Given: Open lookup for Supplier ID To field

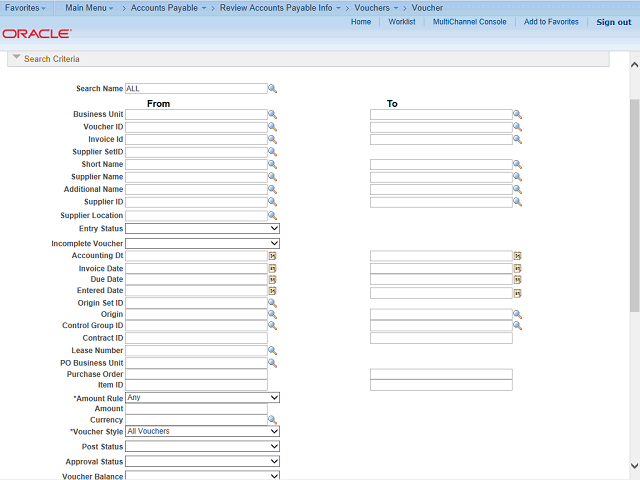Looking at the screenshot, I should (517, 202).
